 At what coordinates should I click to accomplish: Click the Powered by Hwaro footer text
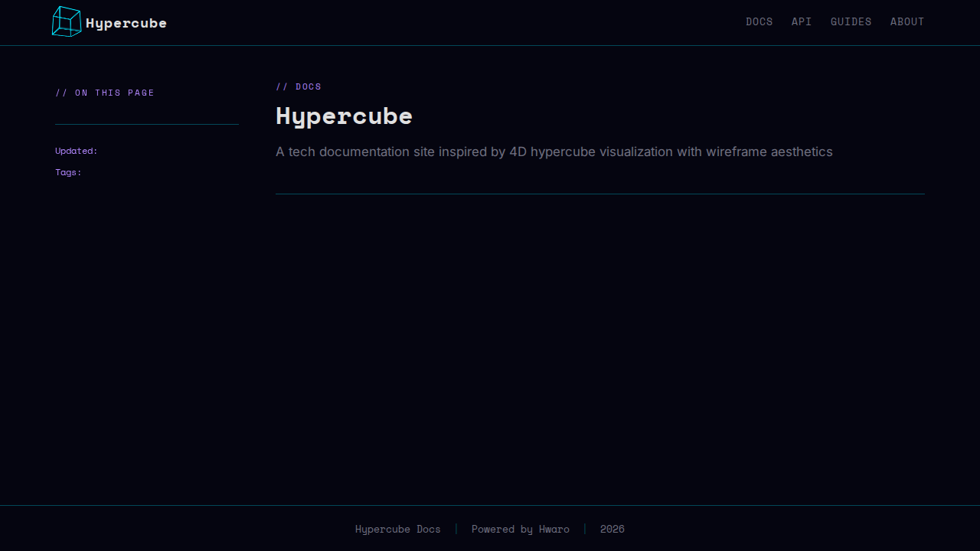pos(521,529)
